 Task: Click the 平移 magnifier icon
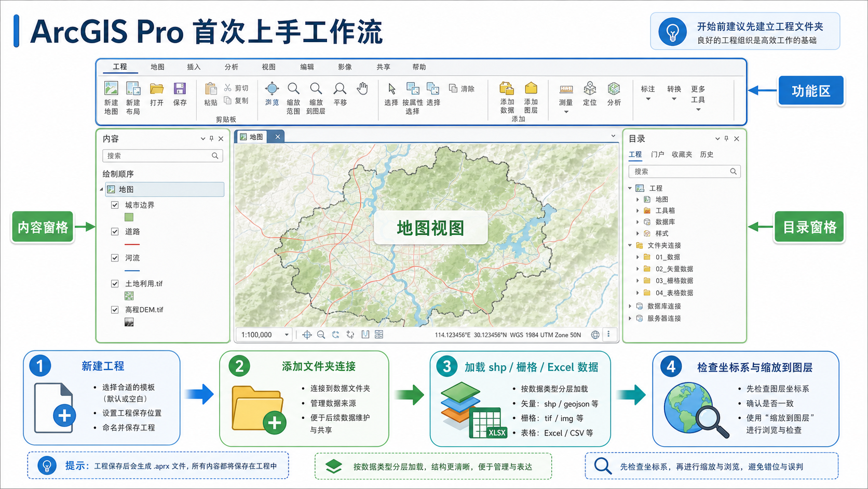[340, 88]
